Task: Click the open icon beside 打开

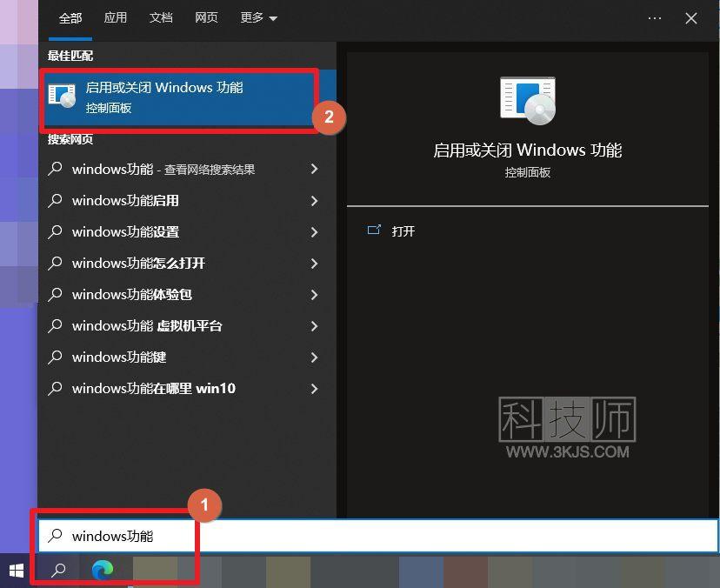Action: (374, 230)
